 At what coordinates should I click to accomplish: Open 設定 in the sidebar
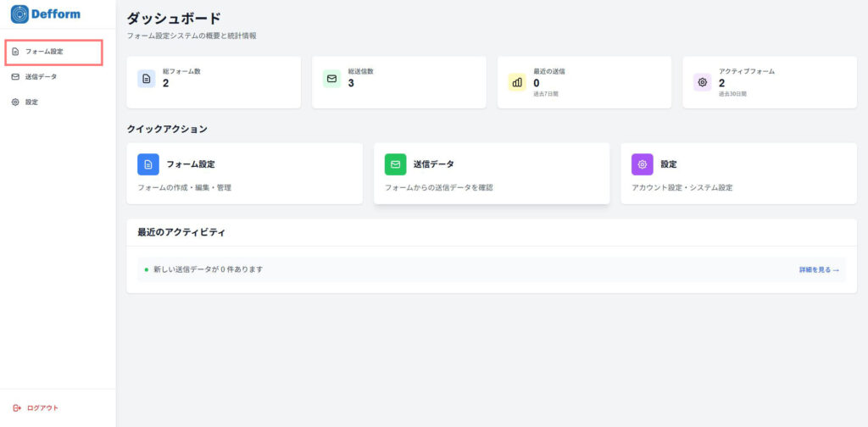[x=31, y=103]
